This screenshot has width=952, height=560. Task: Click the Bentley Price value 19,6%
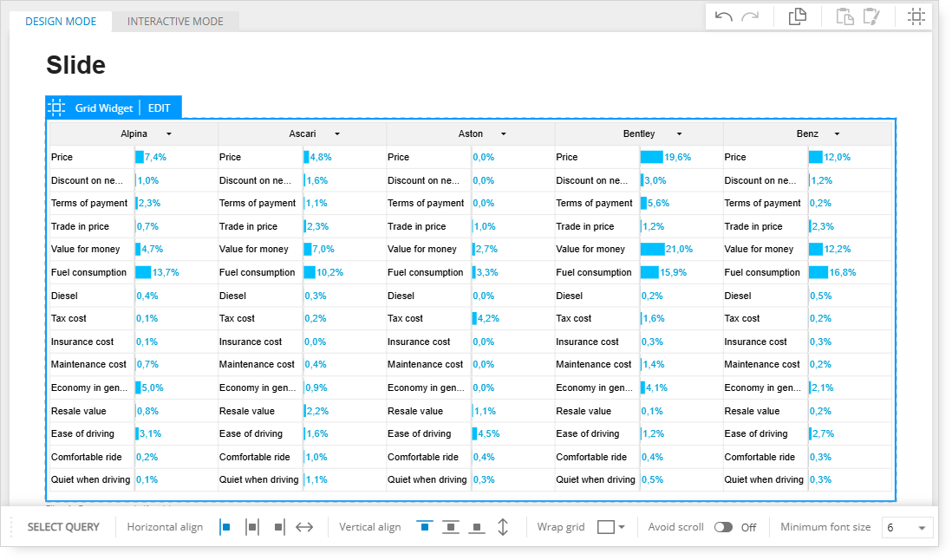pos(677,157)
